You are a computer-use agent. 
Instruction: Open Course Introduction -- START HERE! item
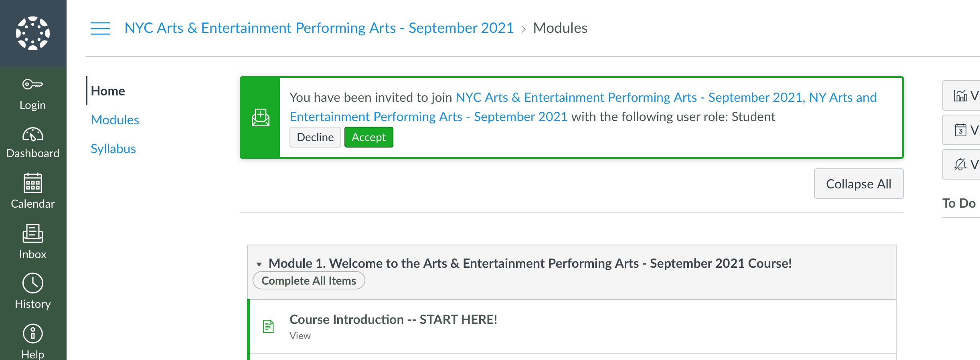[393, 320]
